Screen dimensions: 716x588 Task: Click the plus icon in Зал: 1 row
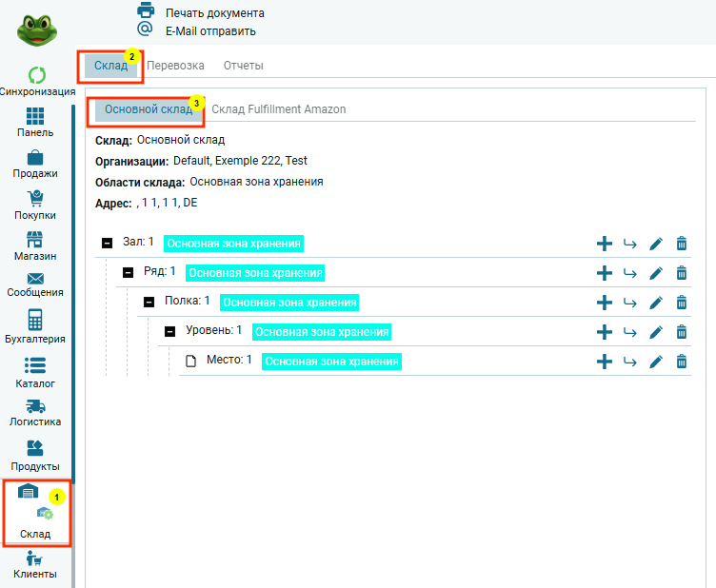coord(604,244)
